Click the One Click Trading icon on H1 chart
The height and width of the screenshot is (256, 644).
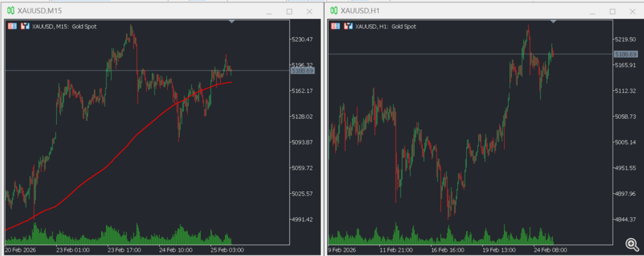(335, 26)
